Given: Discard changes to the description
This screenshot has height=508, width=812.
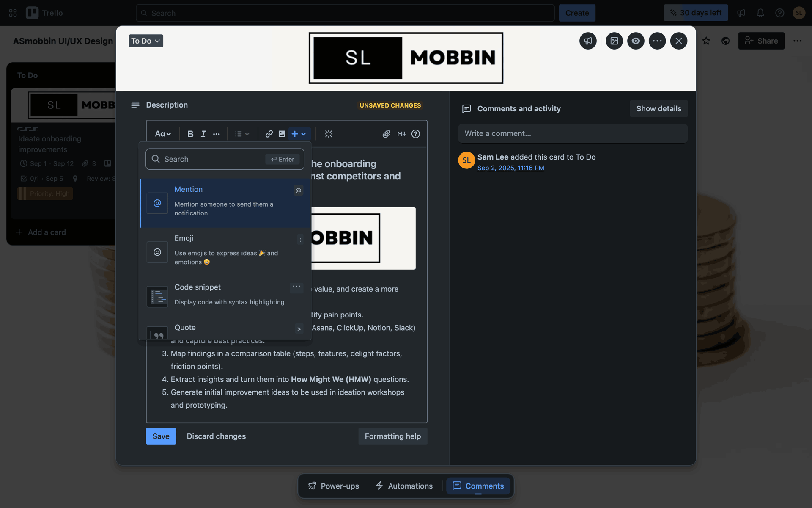Looking at the screenshot, I should [216, 436].
